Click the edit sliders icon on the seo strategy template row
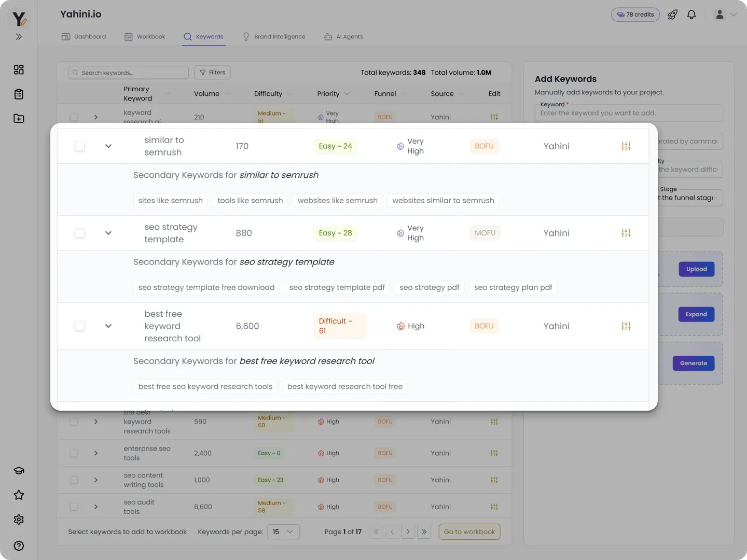747x560 pixels. pos(626,233)
